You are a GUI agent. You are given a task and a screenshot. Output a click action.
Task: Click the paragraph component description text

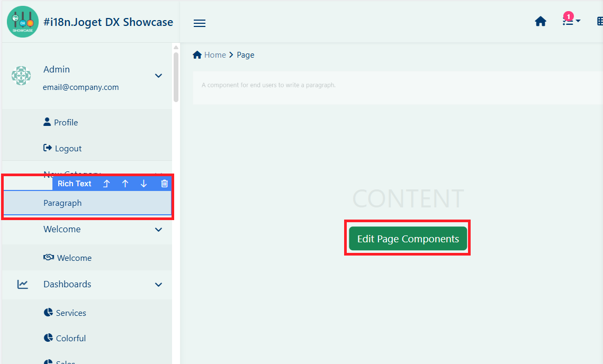pyautogui.click(x=268, y=85)
